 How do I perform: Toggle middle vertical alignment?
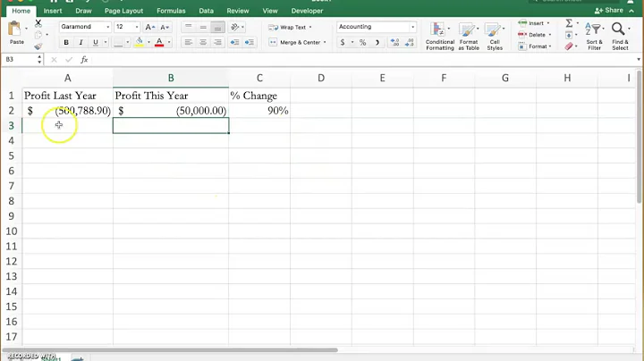(203, 27)
